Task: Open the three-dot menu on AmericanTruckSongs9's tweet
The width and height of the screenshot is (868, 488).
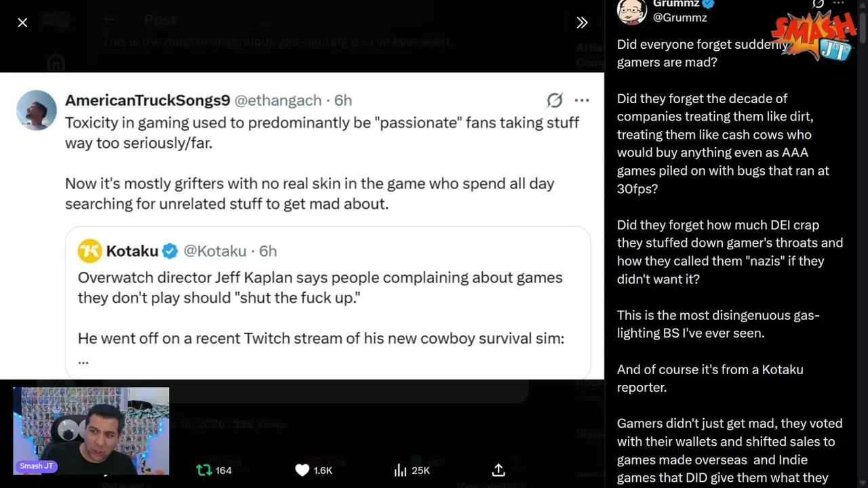Action: click(582, 100)
